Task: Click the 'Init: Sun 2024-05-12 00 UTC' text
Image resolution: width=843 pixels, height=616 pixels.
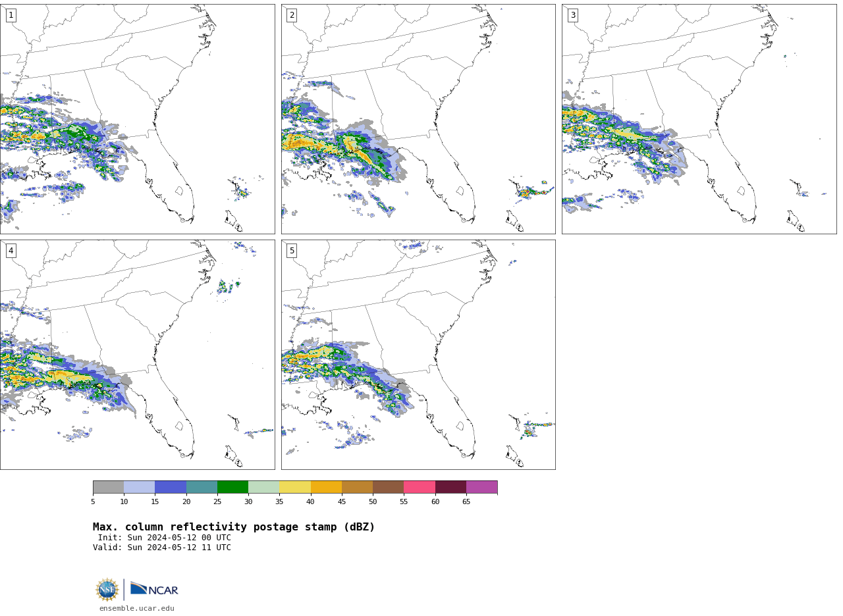Action: pyautogui.click(x=165, y=538)
